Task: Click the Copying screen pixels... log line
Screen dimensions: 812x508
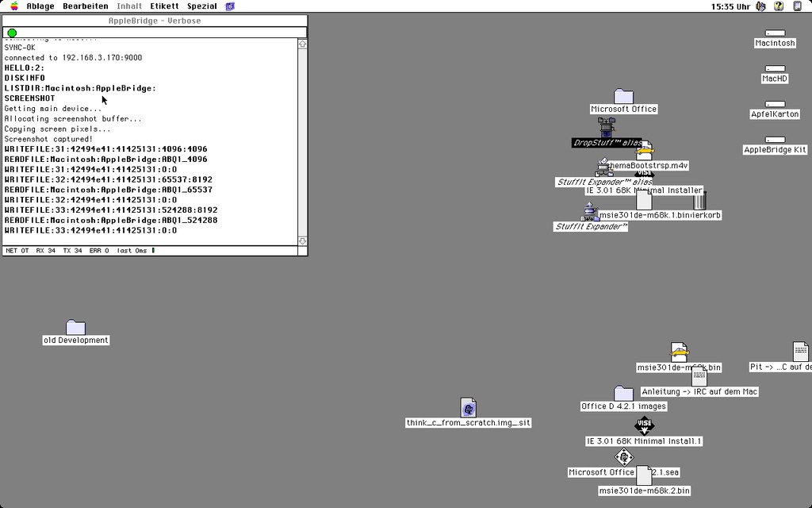Action: tap(57, 129)
